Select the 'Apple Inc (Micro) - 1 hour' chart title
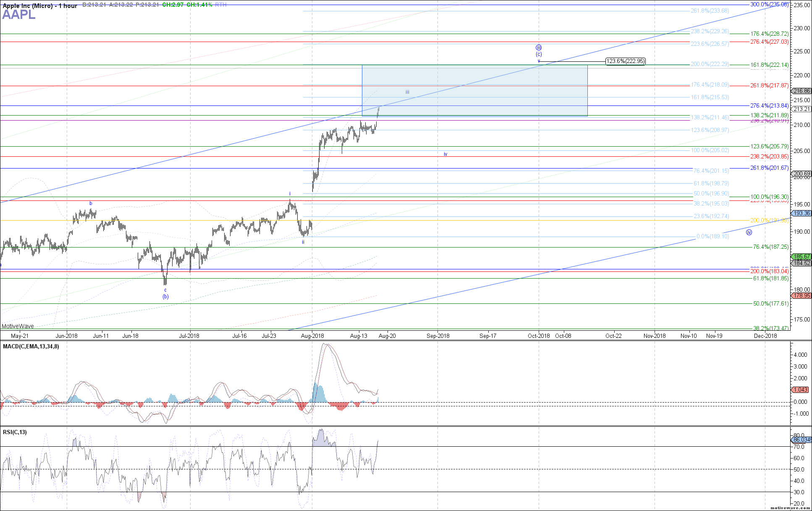Image resolution: width=812 pixels, height=511 pixels. [x=40, y=5]
